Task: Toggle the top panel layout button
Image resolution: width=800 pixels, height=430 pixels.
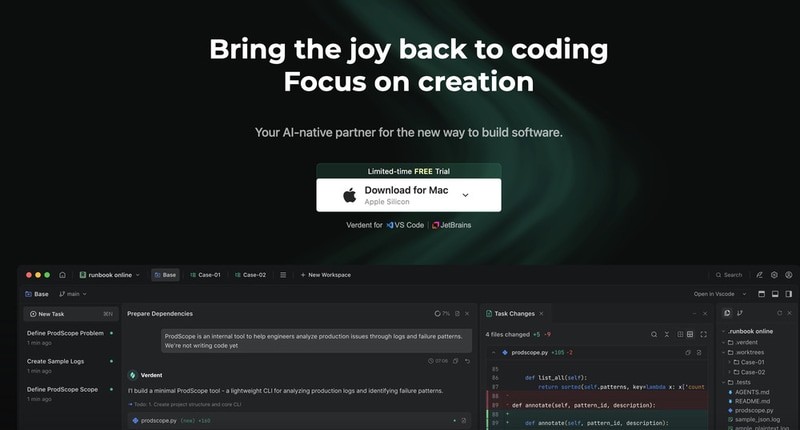Action: [x=760, y=294]
